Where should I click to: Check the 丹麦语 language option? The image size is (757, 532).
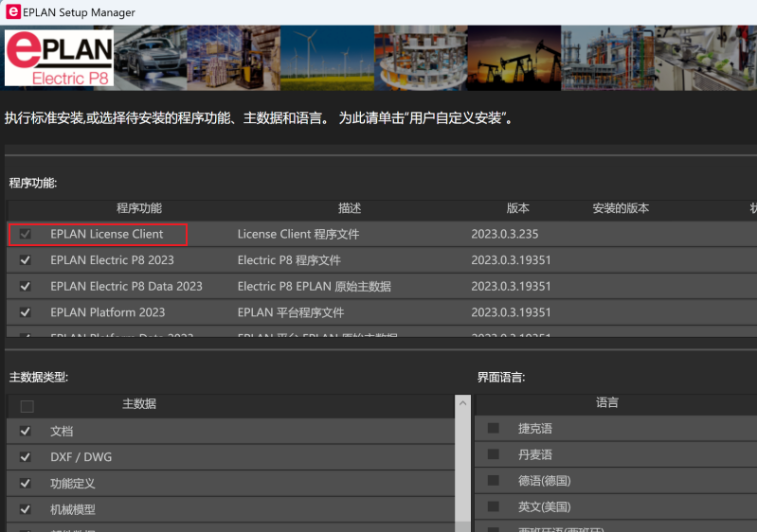pos(493,455)
